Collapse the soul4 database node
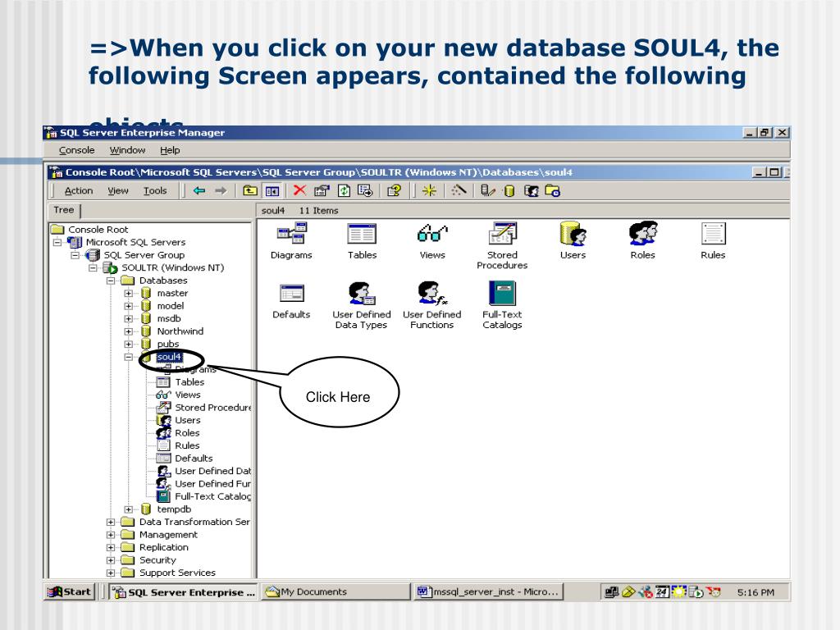Viewport: 840px width, 630px height. pyautogui.click(x=128, y=358)
